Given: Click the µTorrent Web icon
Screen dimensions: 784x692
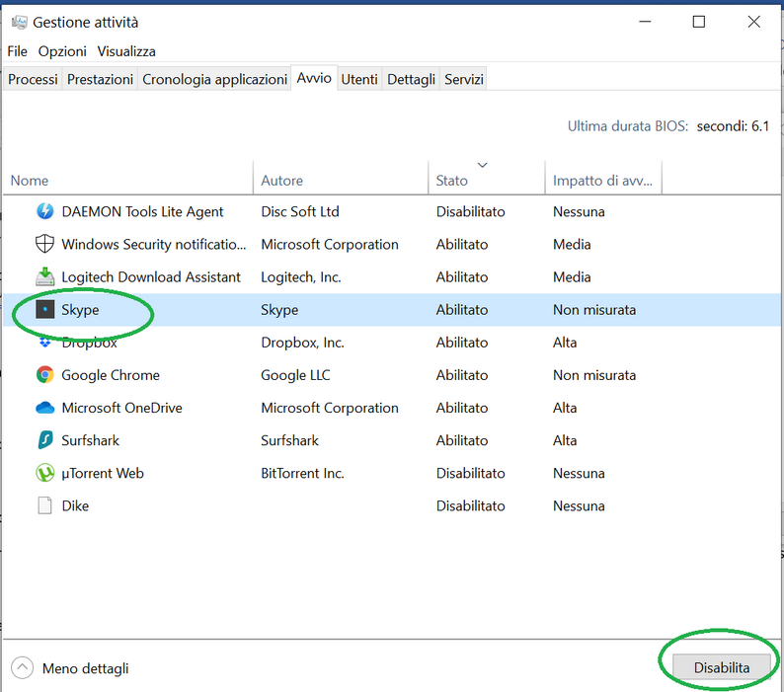Looking at the screenshot, I should (45, 473).
